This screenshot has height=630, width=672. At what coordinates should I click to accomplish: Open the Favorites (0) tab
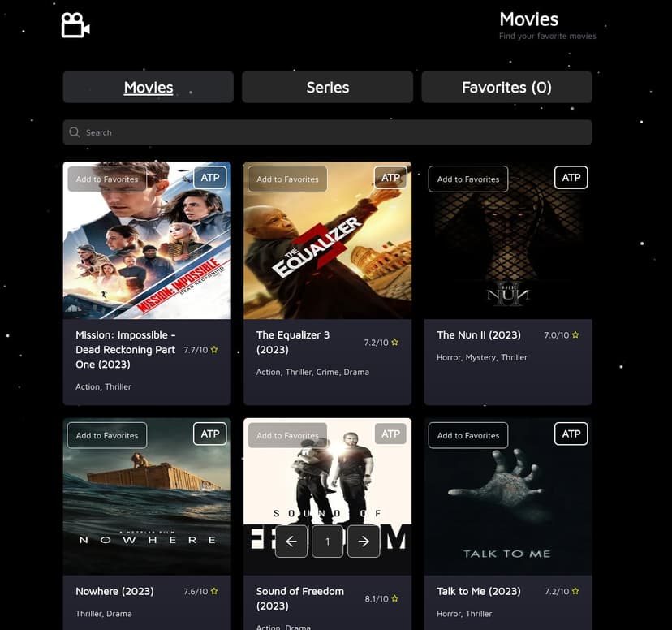pyautogui.click(x=506, y=87)
